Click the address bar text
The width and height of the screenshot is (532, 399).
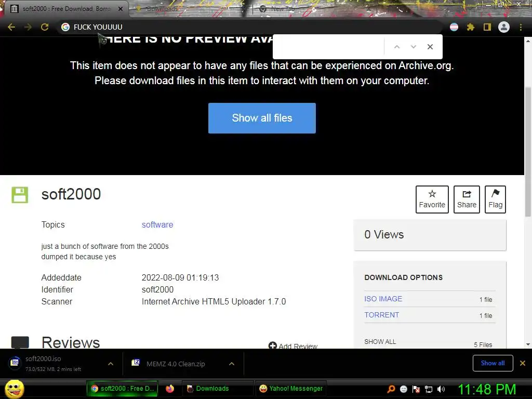point(98,27)
